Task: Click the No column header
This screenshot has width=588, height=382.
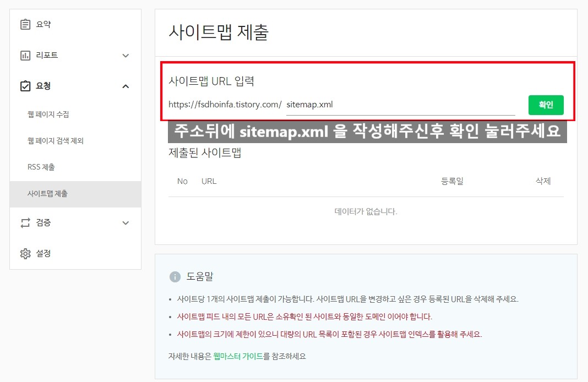Action: [x=182, y=182]
